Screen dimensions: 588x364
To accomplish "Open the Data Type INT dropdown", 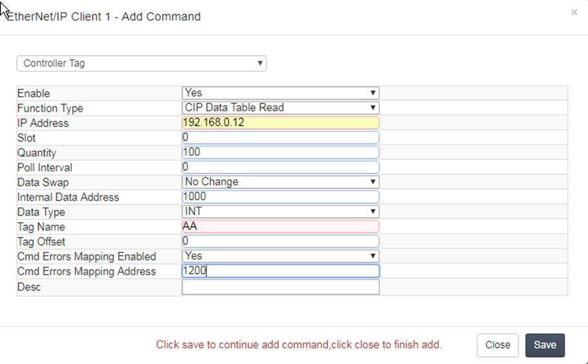I will pyautogui.click(x=281, y=212).
